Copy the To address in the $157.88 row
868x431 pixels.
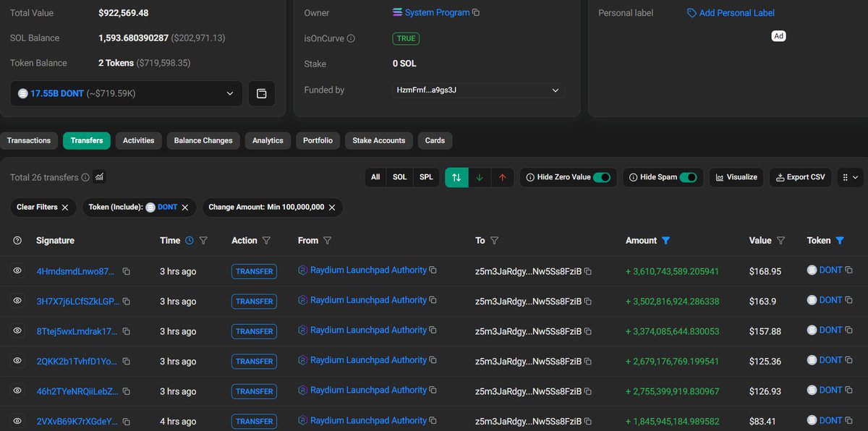588,332
